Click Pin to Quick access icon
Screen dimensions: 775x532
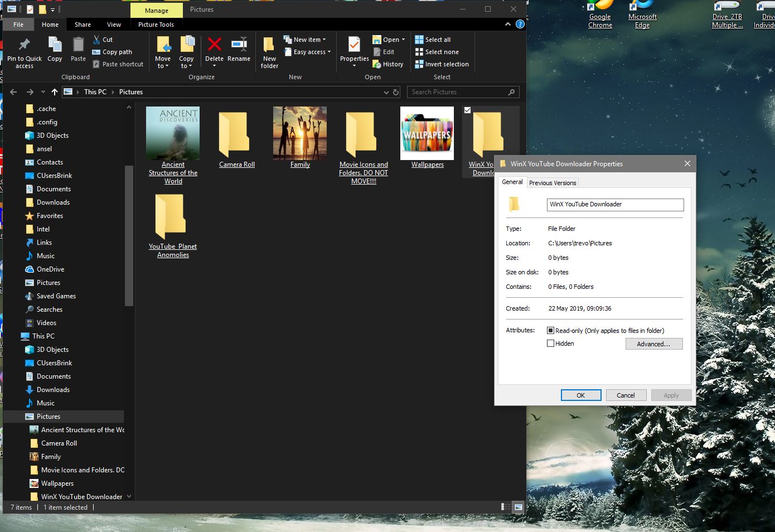24,45
